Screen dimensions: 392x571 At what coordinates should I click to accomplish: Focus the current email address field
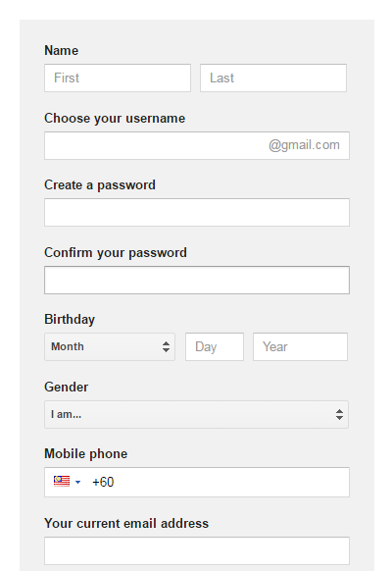pos(197,550)
